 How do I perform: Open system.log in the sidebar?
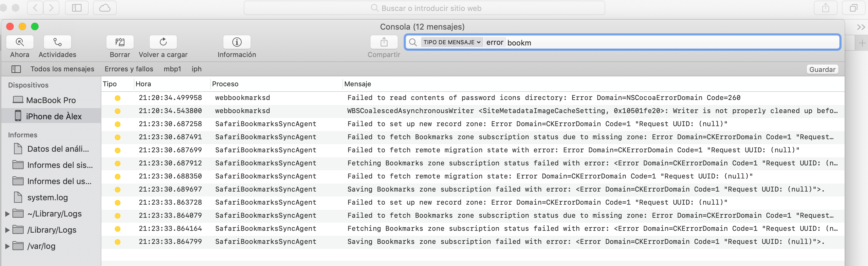click(47, 197)
